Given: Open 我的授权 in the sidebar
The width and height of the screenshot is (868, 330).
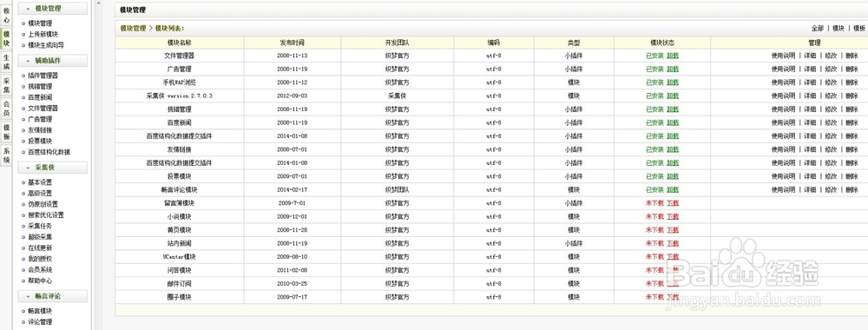Looking at the screenshot, I should [40, 259].
